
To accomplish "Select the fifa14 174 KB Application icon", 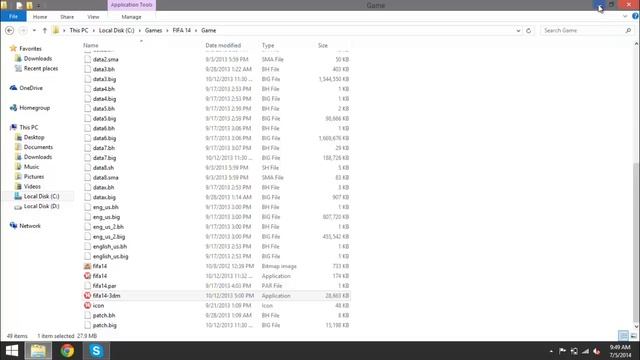I will tap(87, 276).
